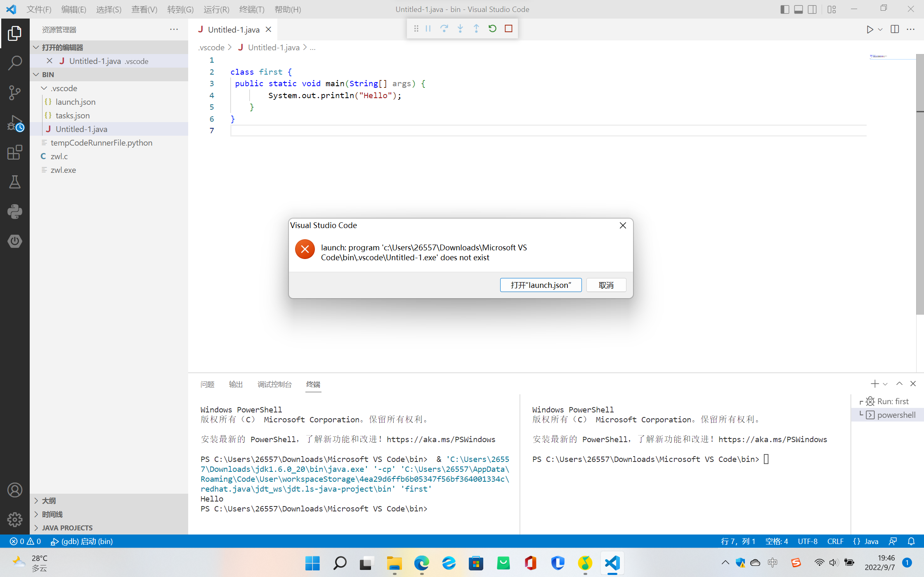924x577 pixels.
Task: Switch to the 调试控制台 panel tab
Action: (274, 384)
